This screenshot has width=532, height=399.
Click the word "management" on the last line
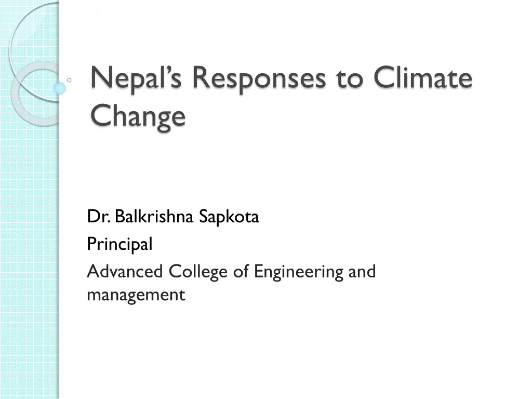[x=136, y=295]
